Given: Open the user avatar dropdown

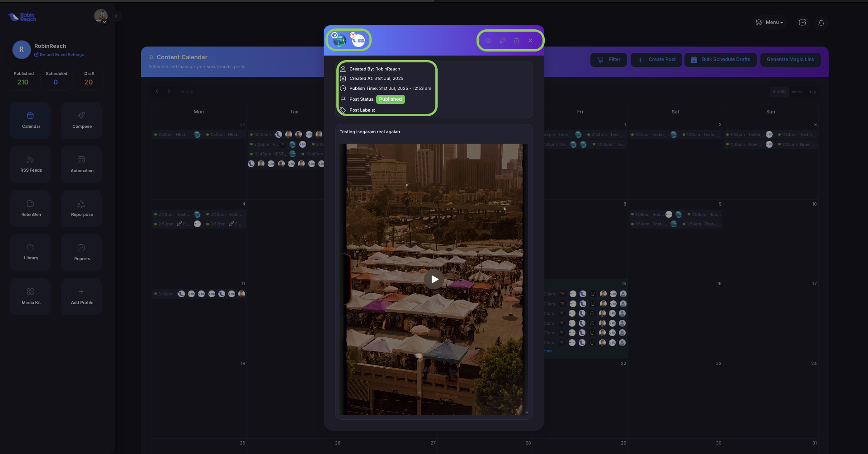Looking at the screenshot, I should (101, 16).
